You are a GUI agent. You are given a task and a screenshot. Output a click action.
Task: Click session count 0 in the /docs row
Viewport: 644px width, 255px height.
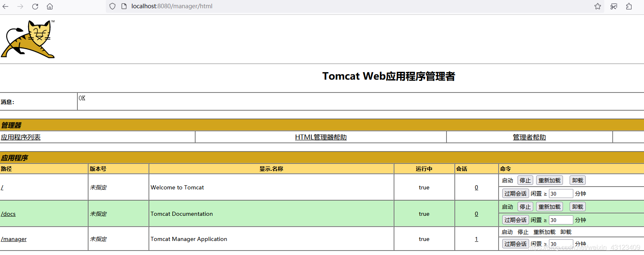477,214
